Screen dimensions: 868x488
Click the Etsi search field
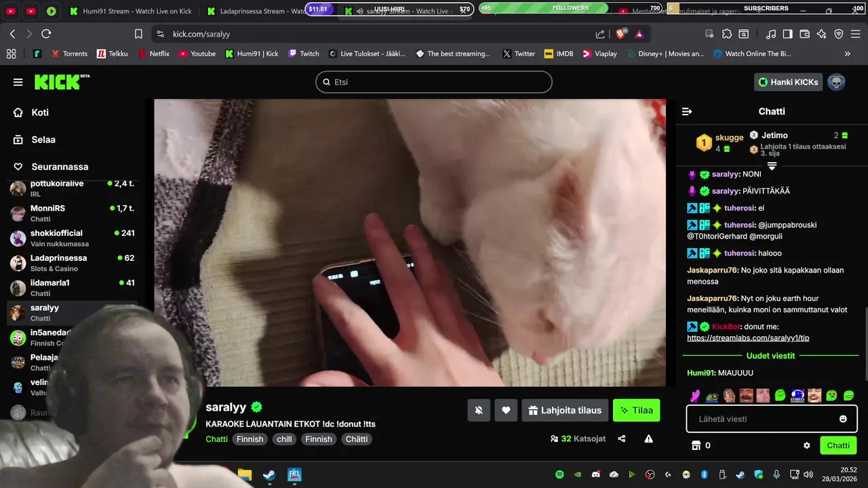click(x=434, y=82)
